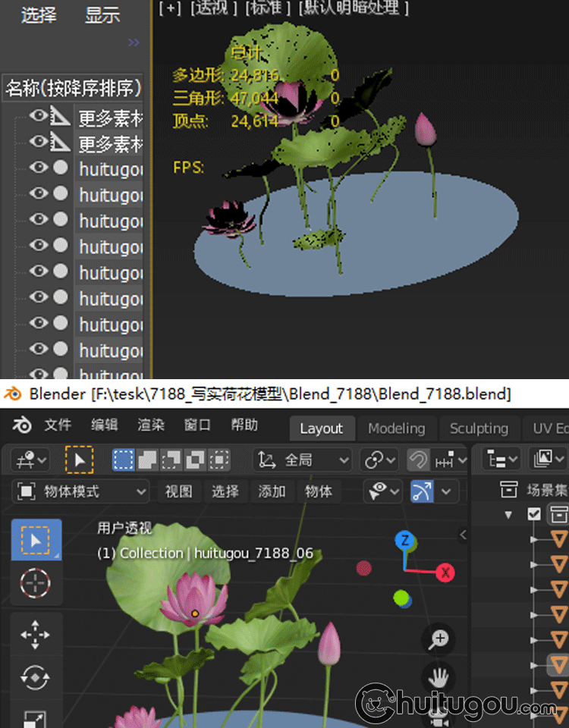Switch to the Sculpting workspace tab
The image size is (569, 728).
pyautogui.click(x=479, y=428)
